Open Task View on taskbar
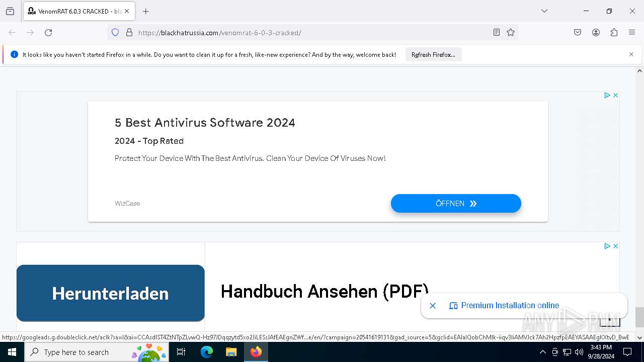Image resolution: width=644 pixels, height=362 pixels. [181, 352]
